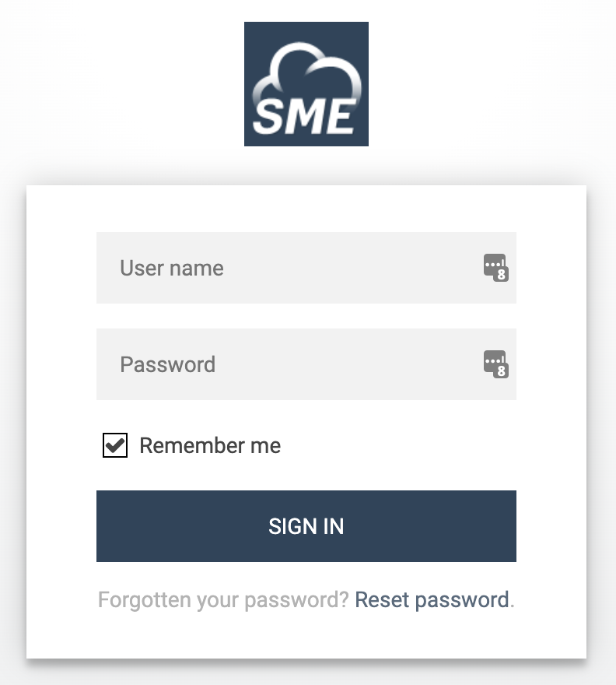
Task: Uncheck the Remember me checkbox
Action: click(115, 445)
